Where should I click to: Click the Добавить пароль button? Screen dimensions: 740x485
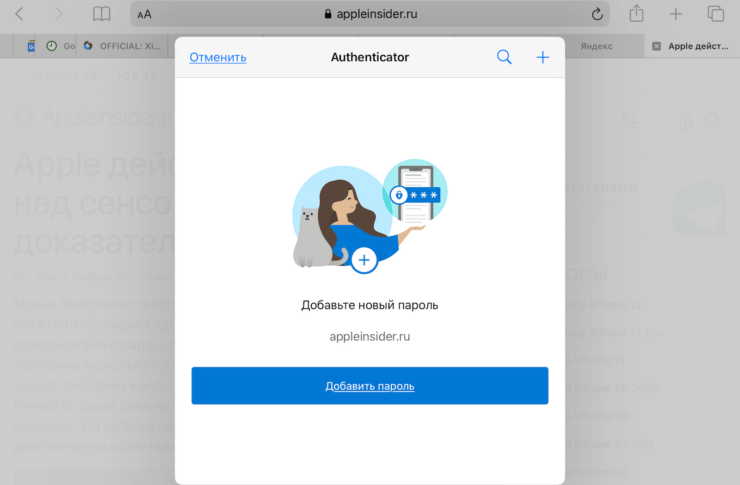click(x=370, y=385)
